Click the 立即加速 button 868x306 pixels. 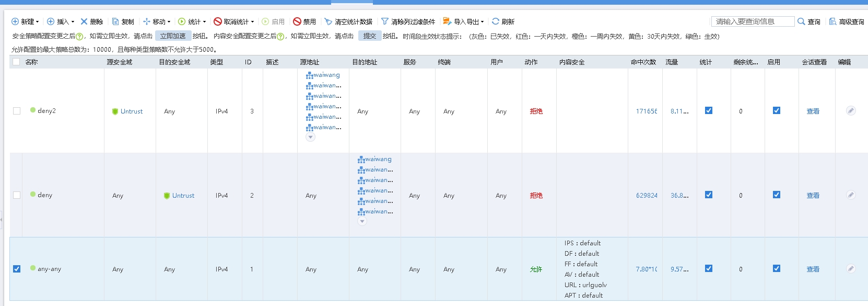pyautogui.click(x=173, y=36)
